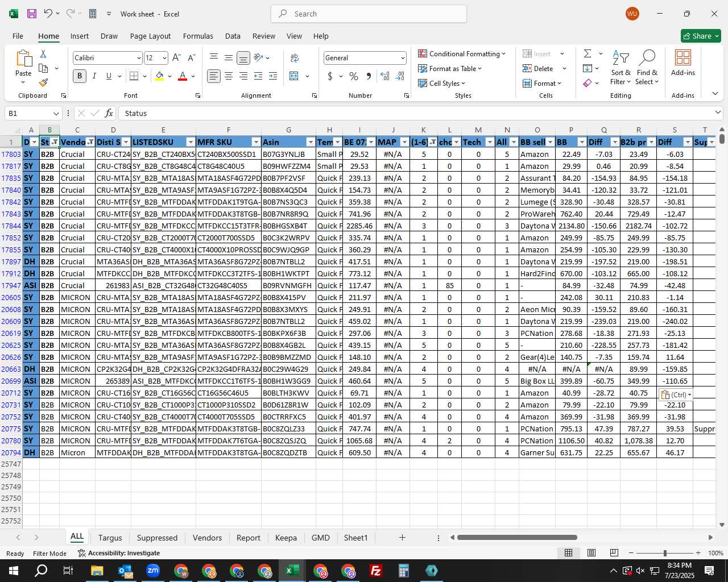Increase decimal places
This screenshot has width=728, height=582.
(385, 76)
